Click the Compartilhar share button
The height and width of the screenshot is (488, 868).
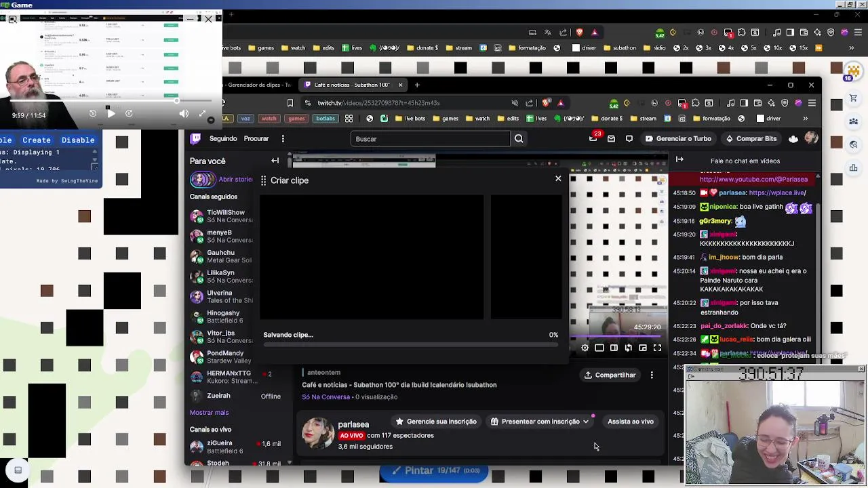[x=610, y=375]
